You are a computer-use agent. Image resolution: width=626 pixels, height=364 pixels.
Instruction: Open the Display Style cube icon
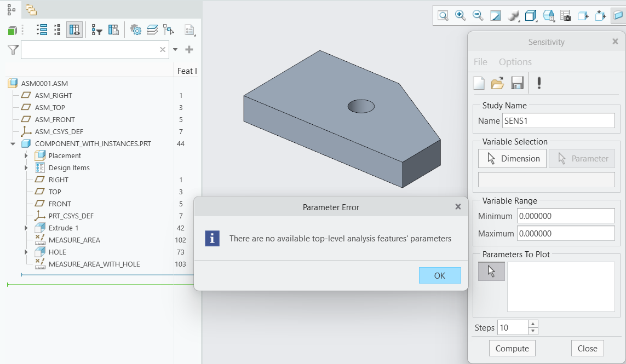point(531,15)
